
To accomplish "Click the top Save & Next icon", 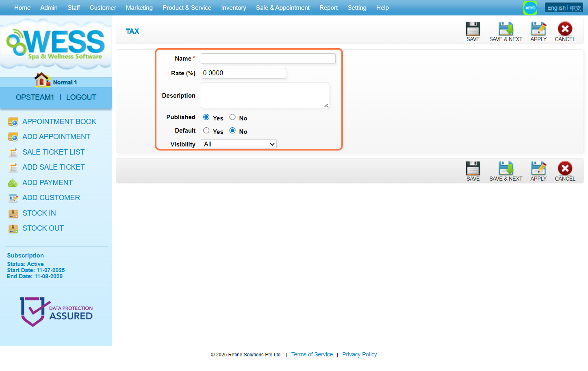I will coord(506,29).
